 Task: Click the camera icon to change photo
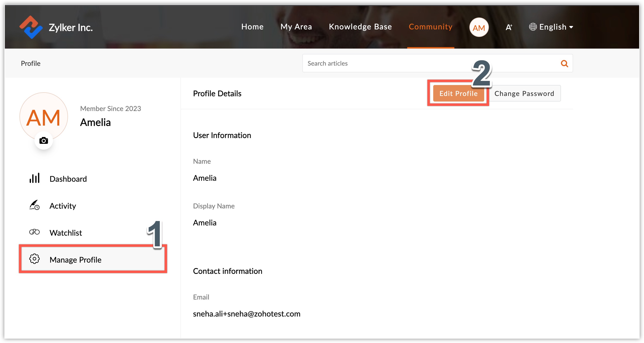tap(43, 141)
